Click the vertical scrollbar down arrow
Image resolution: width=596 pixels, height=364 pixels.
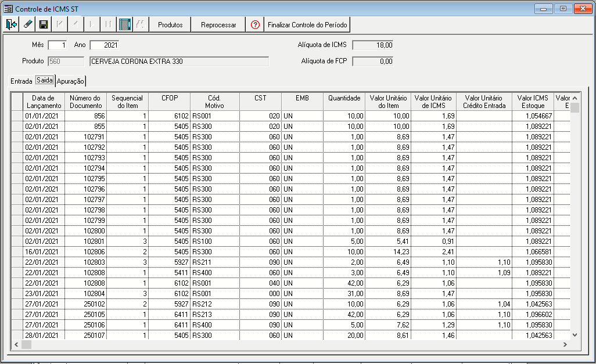click(575, 335)
